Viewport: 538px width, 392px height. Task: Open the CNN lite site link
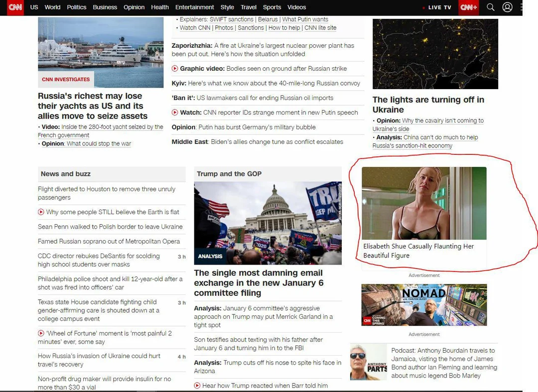[x=320, y=27]
